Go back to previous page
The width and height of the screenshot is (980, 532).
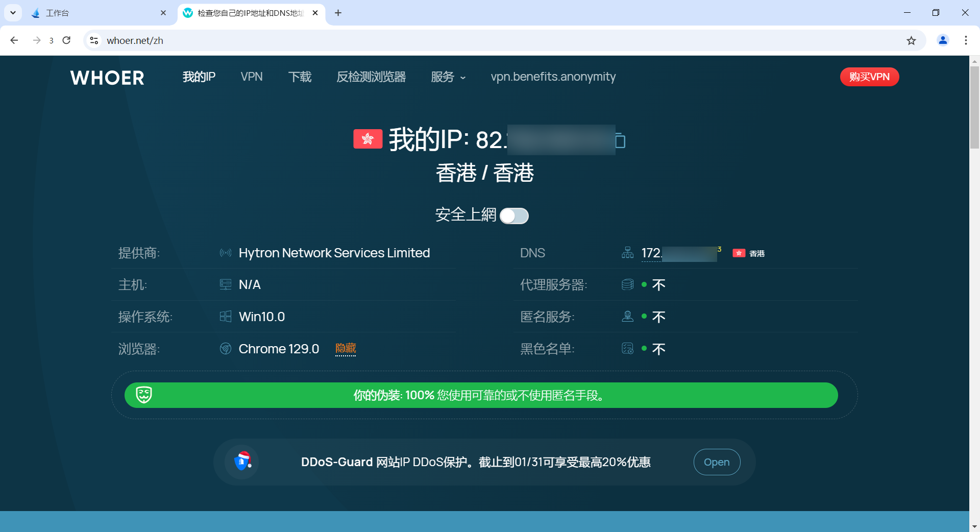(14, 40)
